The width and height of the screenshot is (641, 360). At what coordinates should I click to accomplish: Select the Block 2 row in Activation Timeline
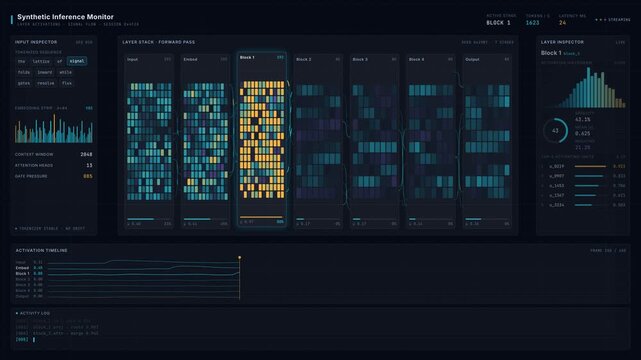(x=127, y=279)
